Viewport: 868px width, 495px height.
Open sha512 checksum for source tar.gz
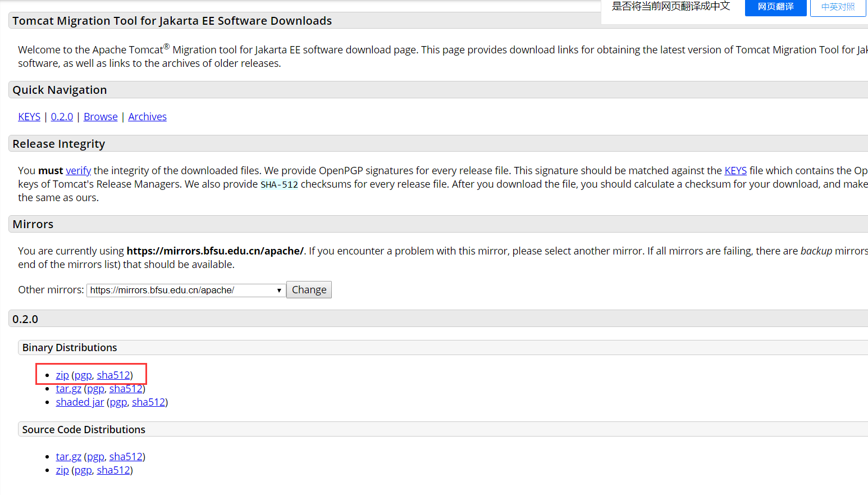click(x=126, y=457)
